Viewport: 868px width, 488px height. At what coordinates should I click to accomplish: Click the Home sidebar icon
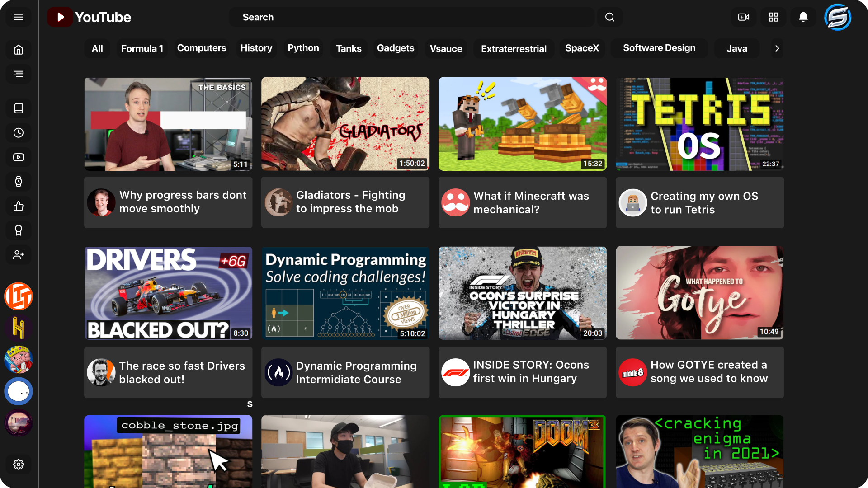click(19, 50)
